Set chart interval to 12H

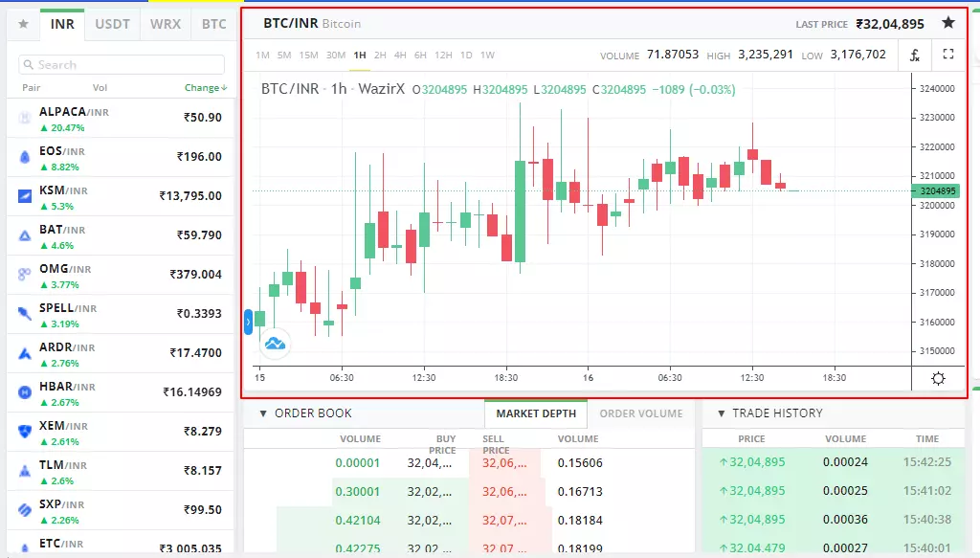(x=443, y=55)
